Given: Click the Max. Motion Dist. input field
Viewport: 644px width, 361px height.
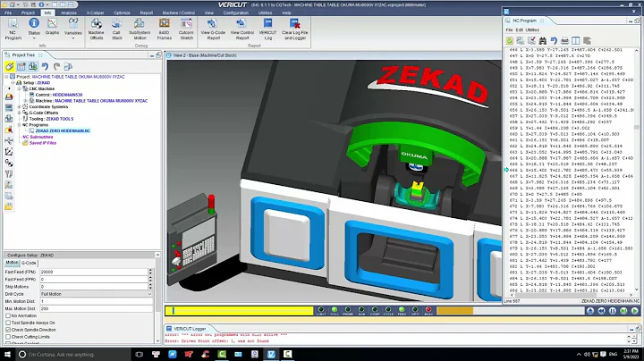Looking at the screenshot, I should [x=96, y=308].
